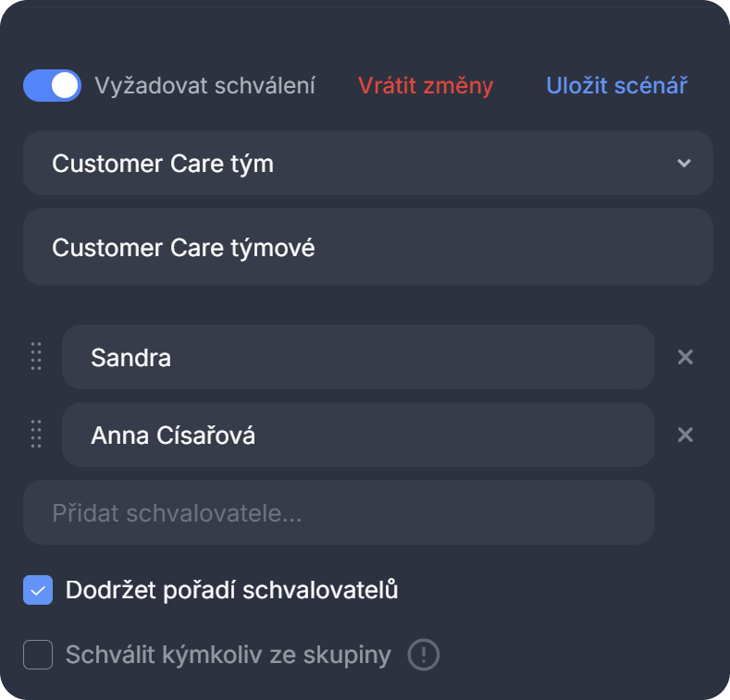Viewport: 730px width, 700px height.
Task: Open the Customer Care tým dropdown
Action: (x=367, y=164)
